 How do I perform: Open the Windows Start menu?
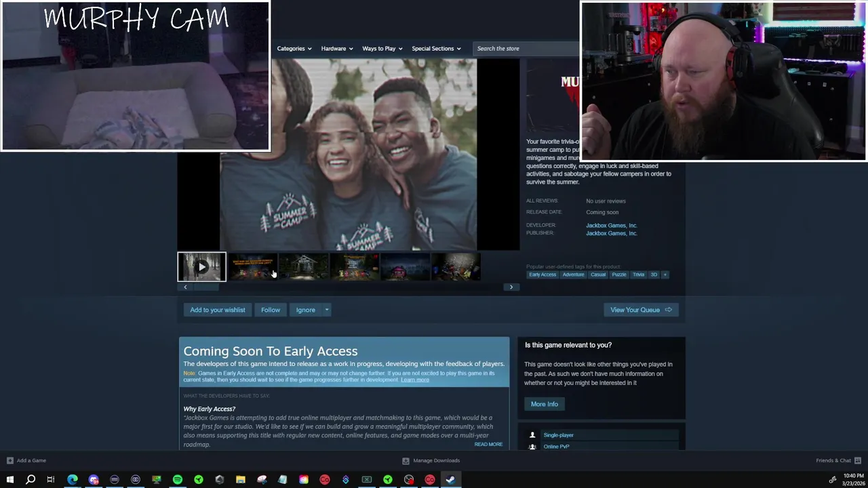tap(10, 480)
